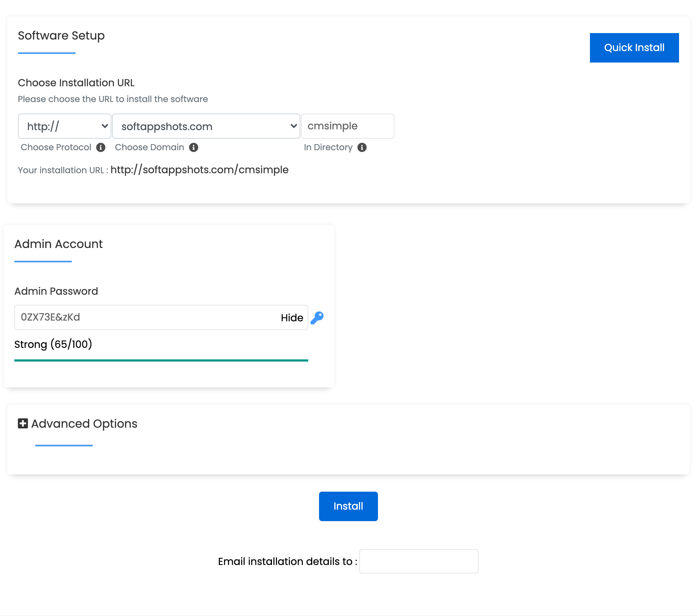Click the Choose Protocol info icon
697x616 pixels.
point(101,147)
